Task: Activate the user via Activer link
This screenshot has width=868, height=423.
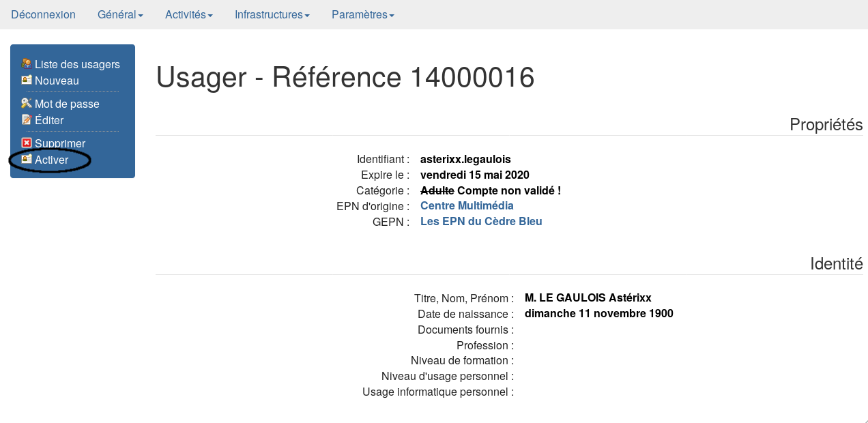Action: (52, 160)
